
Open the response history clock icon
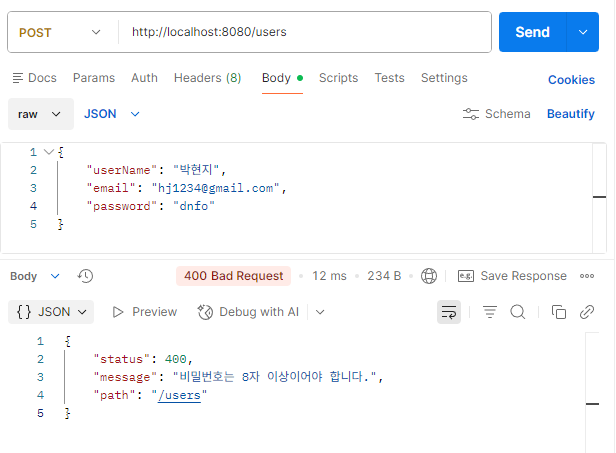pyautogui.click(x=85, y=276)
